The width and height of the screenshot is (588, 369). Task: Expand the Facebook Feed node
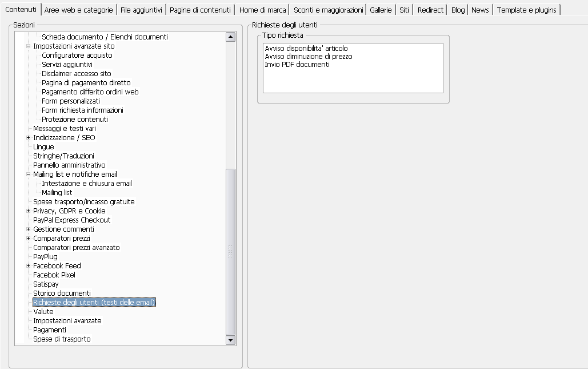tap(28, 266)
